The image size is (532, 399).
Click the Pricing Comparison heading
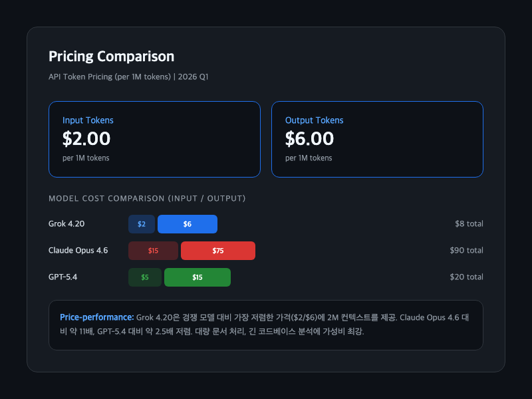(x=111, y=57)
